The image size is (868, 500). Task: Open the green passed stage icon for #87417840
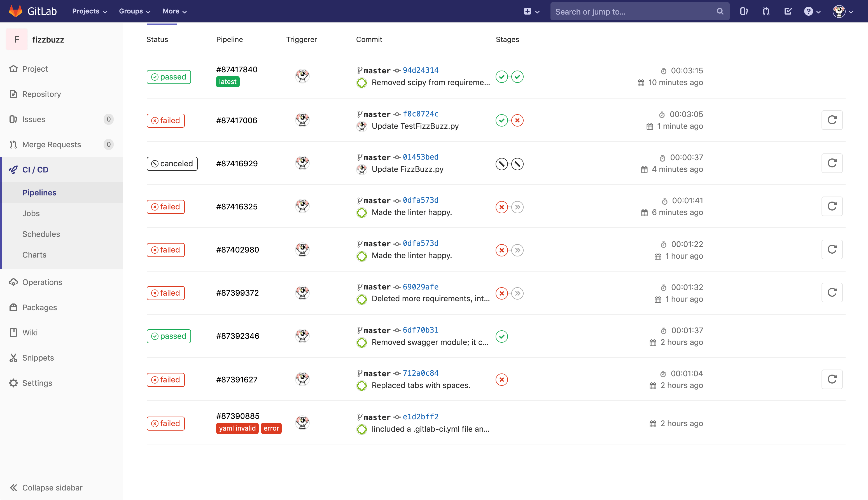point(502,77)
